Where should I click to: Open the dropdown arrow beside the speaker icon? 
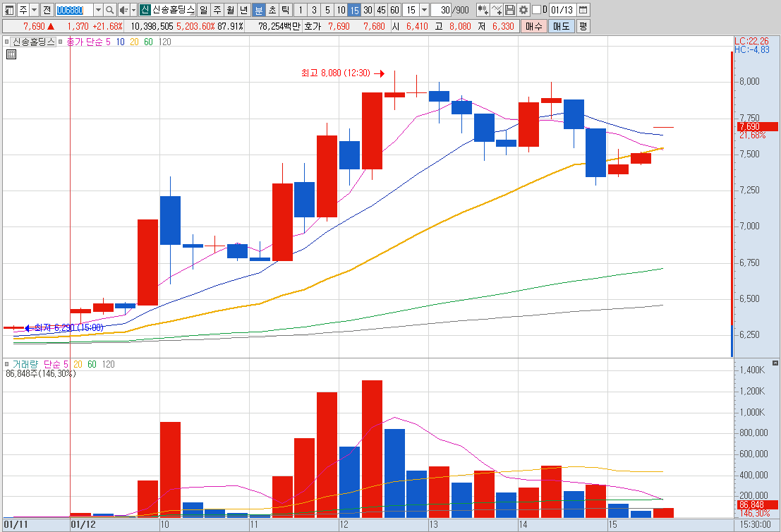click(x=133, y=10)
